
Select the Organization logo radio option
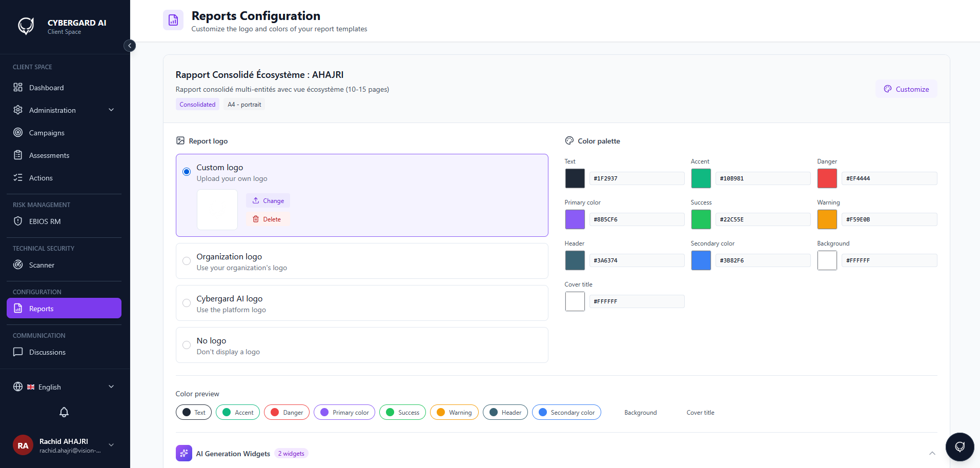pyautogui.click(x=187, y=261)
